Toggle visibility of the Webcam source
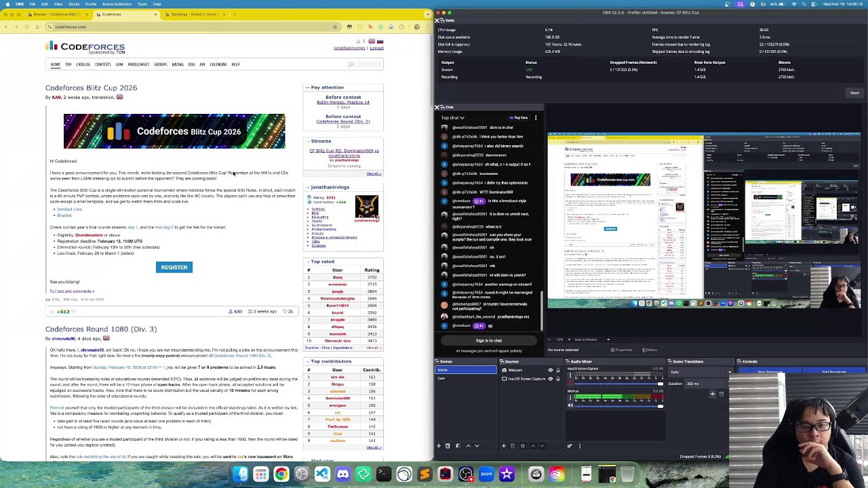 [550, 370]
